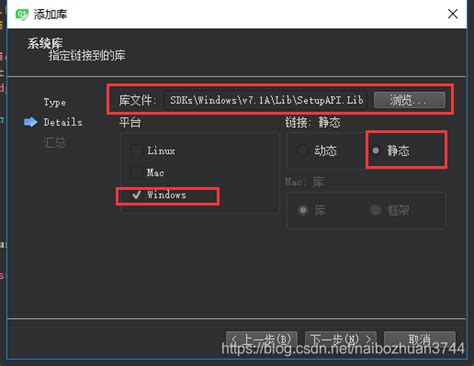
Task: Click the 浏览... browse button
Action: click(410, 100)
